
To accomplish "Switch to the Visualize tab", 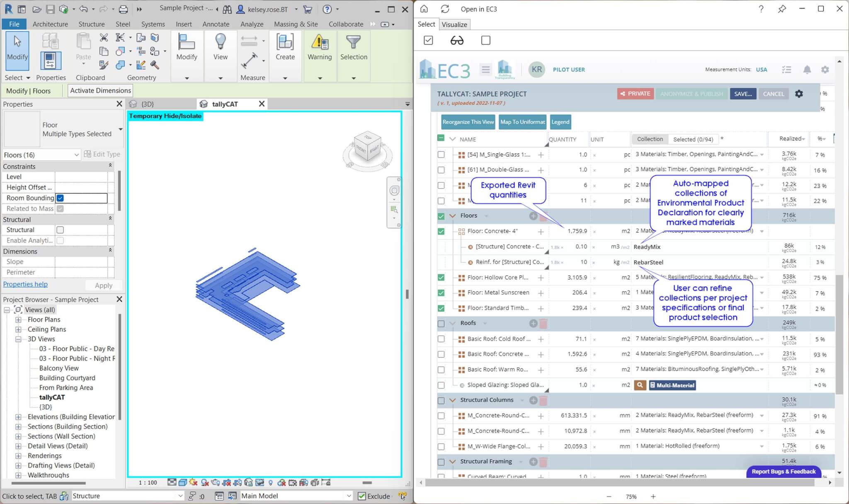I will 454,24.
